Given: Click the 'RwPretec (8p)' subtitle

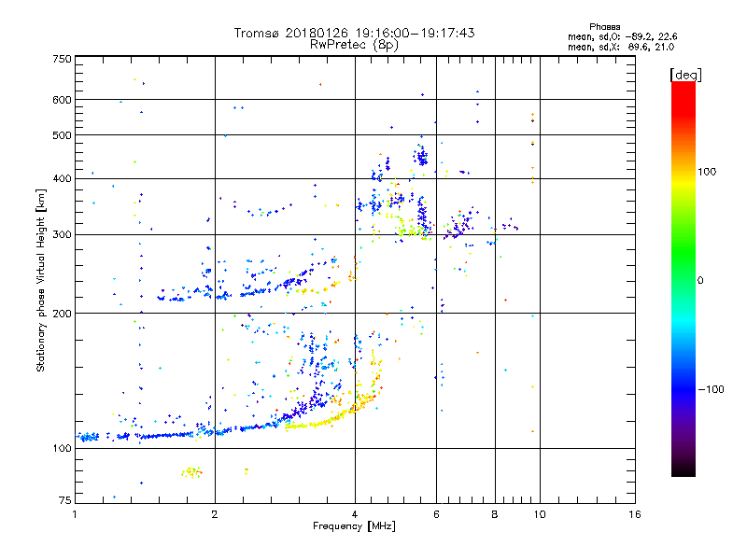Looking at the screenshot, I should 354,45.
